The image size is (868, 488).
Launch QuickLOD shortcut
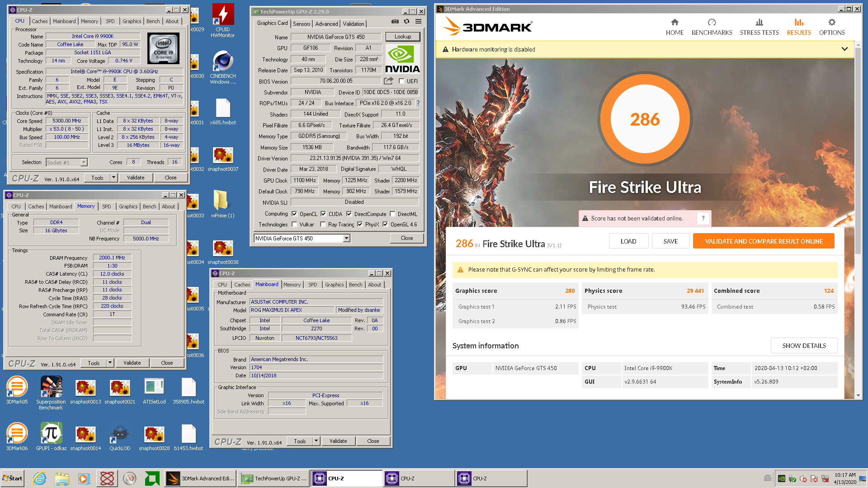[x=120, y=438]
